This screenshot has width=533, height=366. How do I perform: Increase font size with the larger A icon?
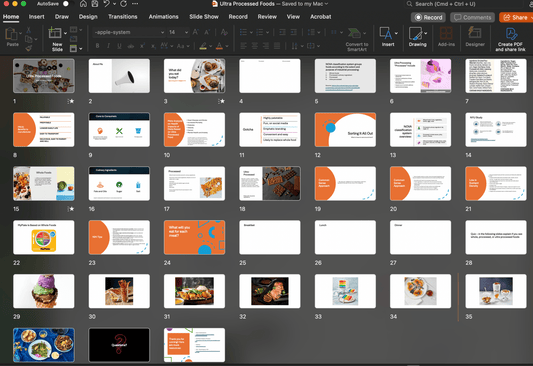tap(195, 32)
